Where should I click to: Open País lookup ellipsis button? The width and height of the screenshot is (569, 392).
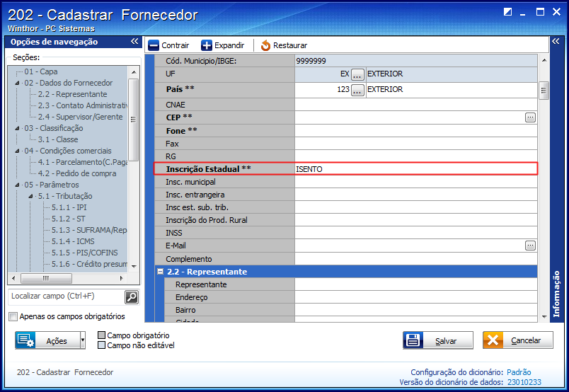(x=357, y=90)
